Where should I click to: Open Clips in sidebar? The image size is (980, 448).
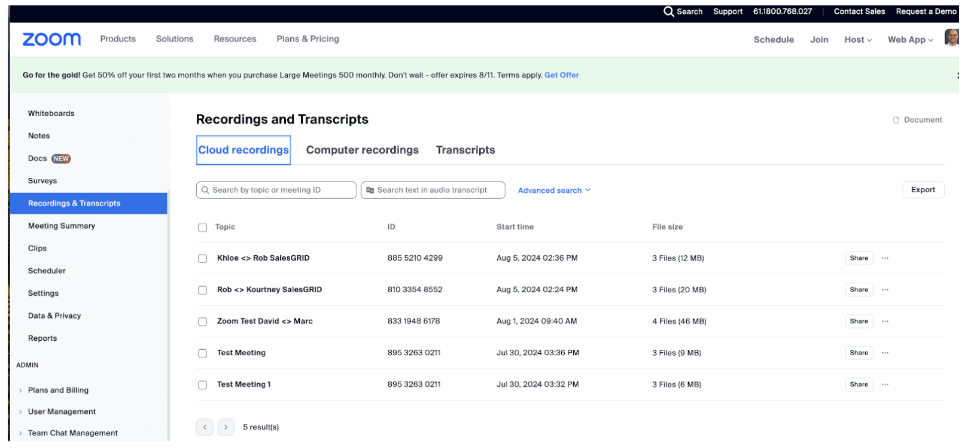click(37, 249)
